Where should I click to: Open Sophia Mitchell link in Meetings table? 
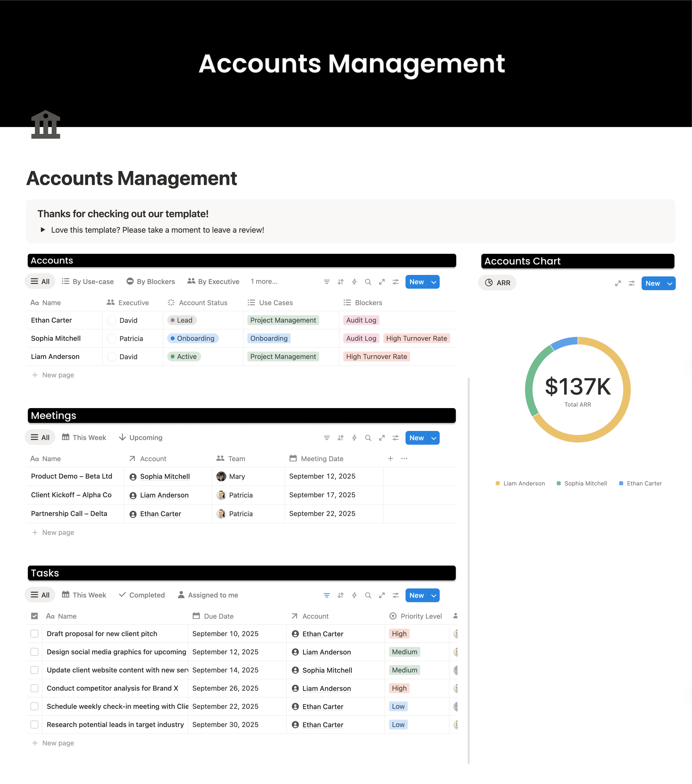point(165,476)
